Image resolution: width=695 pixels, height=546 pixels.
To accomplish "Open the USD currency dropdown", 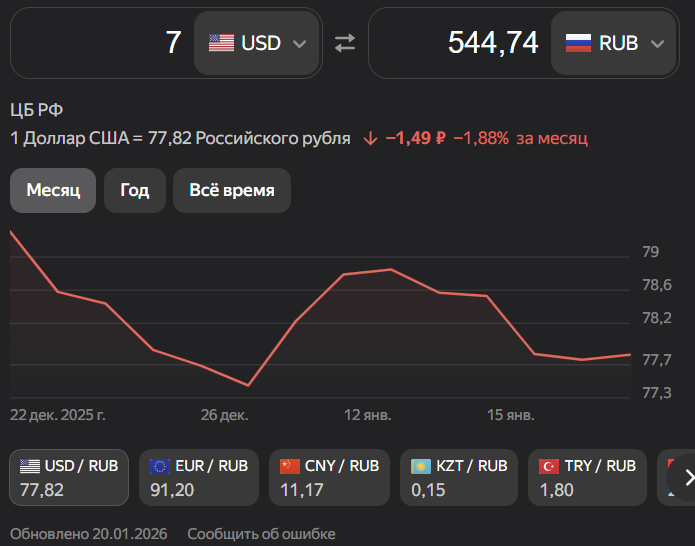I will click(257, 43).
